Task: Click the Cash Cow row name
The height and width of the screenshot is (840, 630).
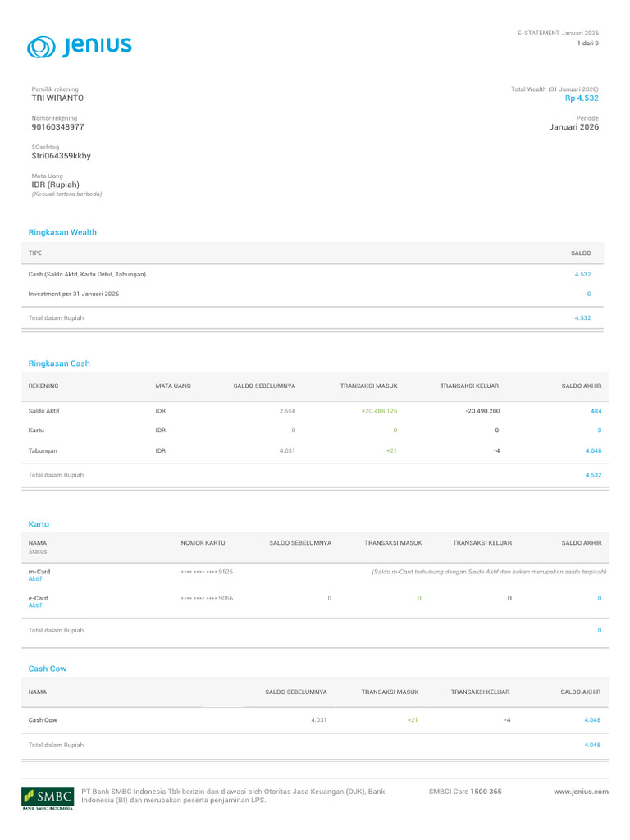Action: tap(43, 720)
